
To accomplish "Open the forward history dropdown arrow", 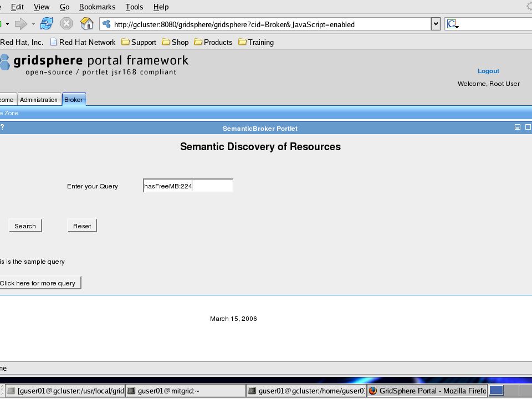I will coord(33,24).
